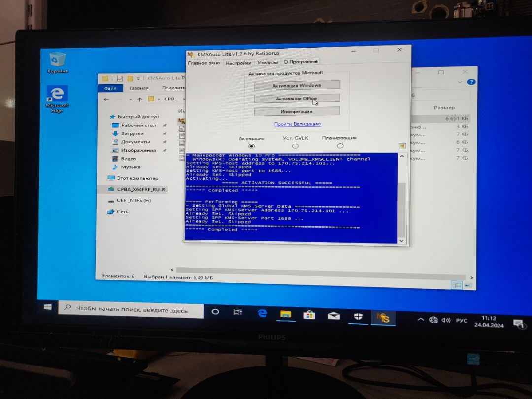This screenshot has width=532, height=399.
Task: Open the Утилиты tab in KMSAuto
Action: 267,62
